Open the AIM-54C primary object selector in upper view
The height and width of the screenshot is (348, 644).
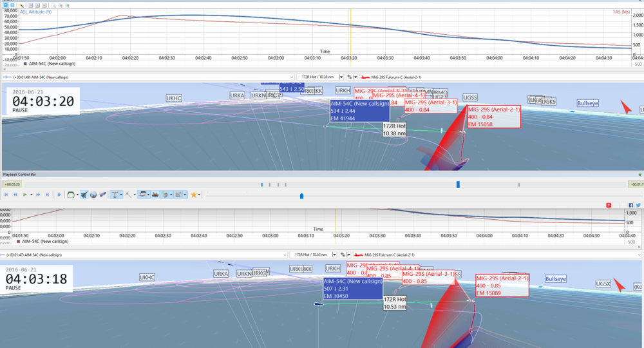[x=148, y=77]
